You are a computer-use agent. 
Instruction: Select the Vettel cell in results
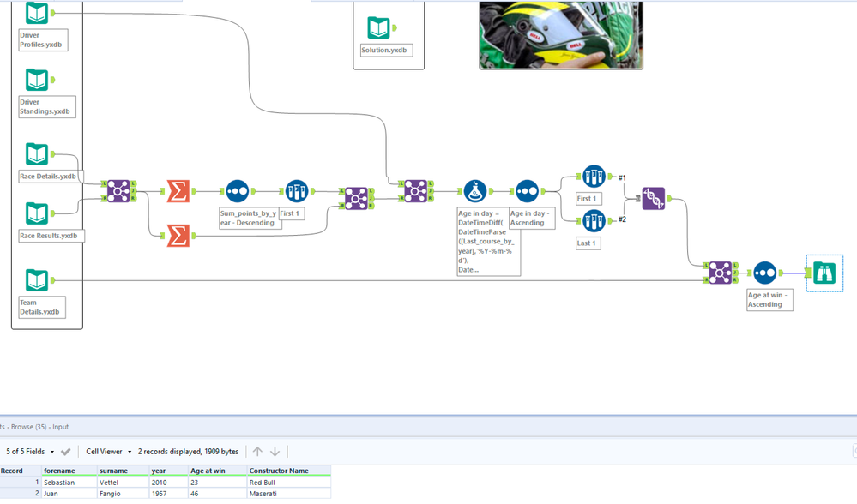point(124,483)
